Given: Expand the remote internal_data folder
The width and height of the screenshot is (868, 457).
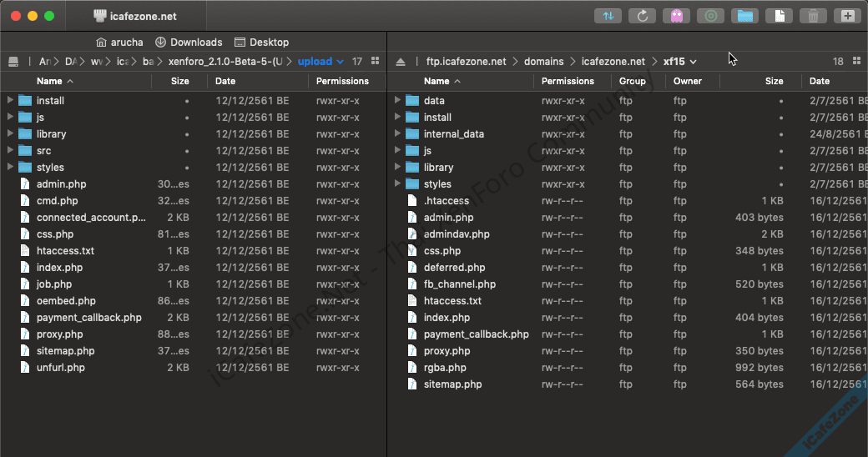Looking at the screenshot, I should click(397, 134).
